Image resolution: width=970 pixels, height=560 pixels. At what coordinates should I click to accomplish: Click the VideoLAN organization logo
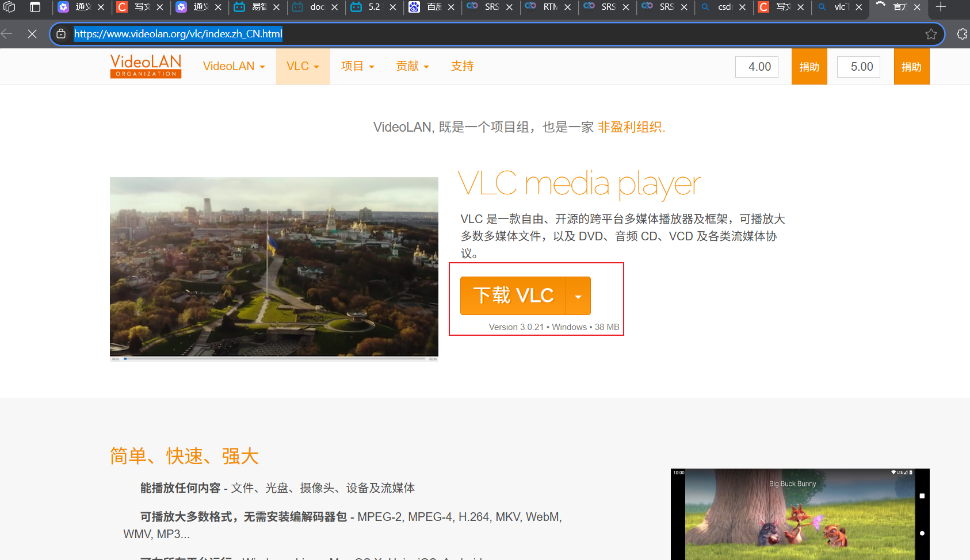pos(146,66)
